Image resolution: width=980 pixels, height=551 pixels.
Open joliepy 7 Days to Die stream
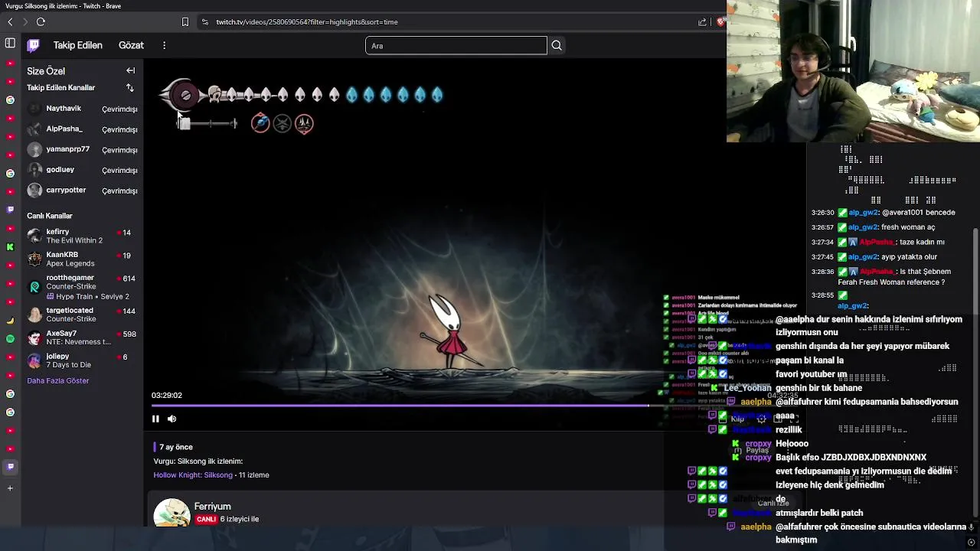(82, 360)
